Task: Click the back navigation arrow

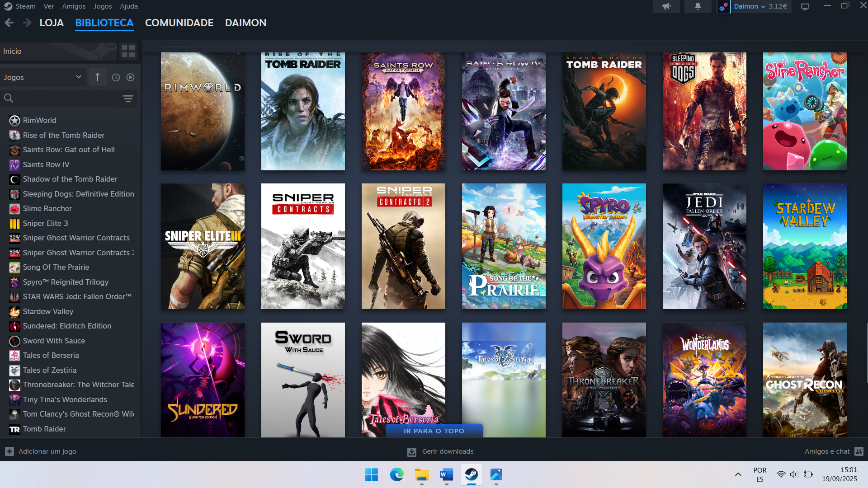Action: click(9, 23)
